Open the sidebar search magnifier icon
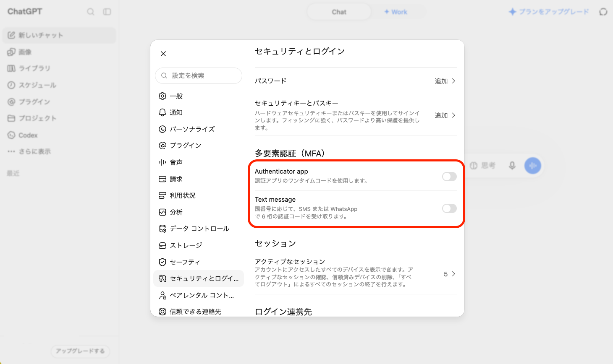 [91, 12]
